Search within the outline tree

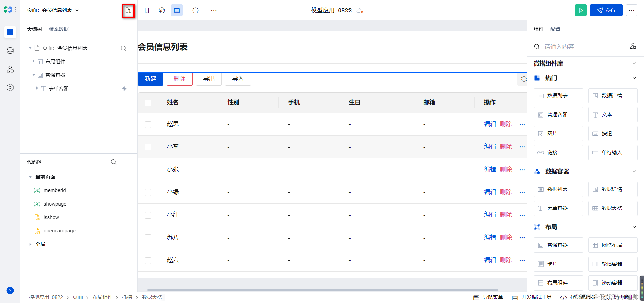click(x=124, y=48)
